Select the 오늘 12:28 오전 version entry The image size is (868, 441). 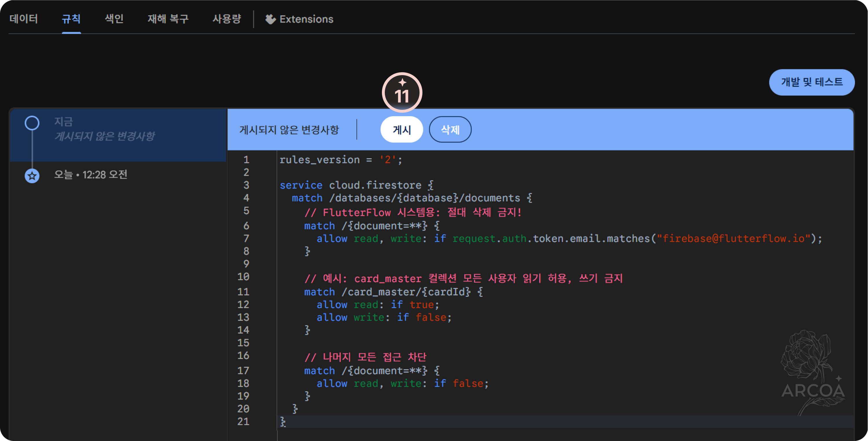[x=91, y=175]
